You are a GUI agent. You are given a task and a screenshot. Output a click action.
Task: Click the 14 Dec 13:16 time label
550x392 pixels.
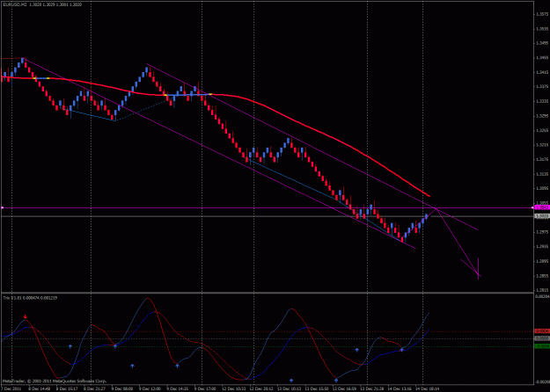point(399,388)
